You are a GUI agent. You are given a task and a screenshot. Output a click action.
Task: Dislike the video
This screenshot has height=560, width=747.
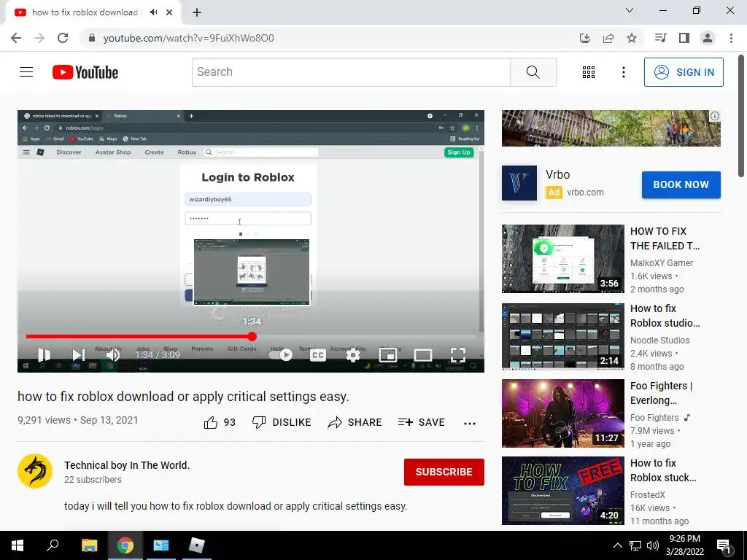tap(282, 422)
